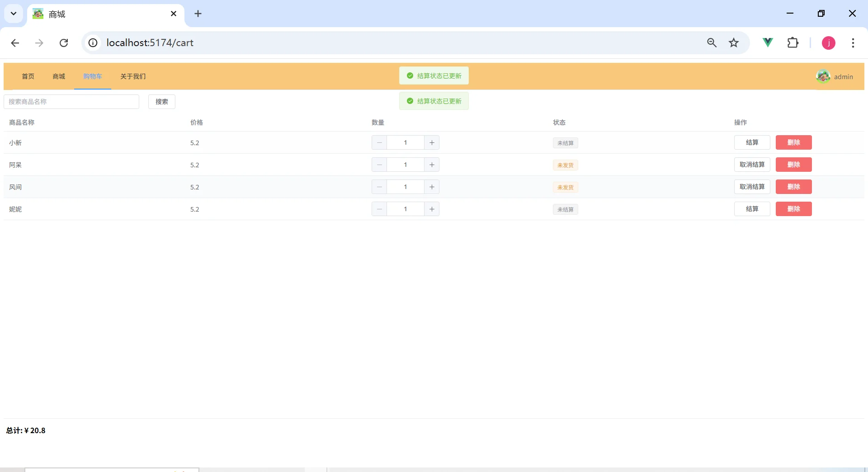Click the quantity input for 妮妮
Screen dimensions: 868x472
coord(406,209)
